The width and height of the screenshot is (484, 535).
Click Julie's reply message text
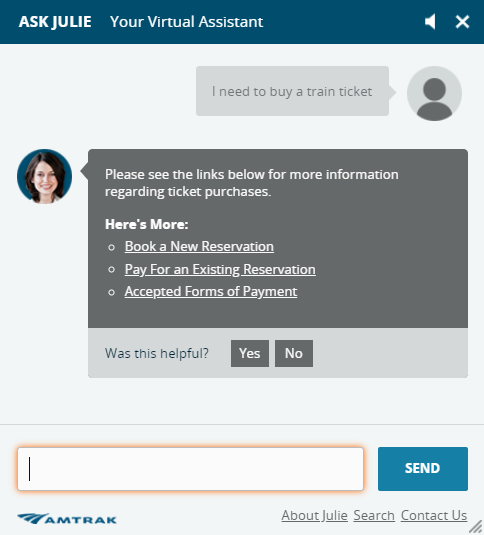coord(251,183)
